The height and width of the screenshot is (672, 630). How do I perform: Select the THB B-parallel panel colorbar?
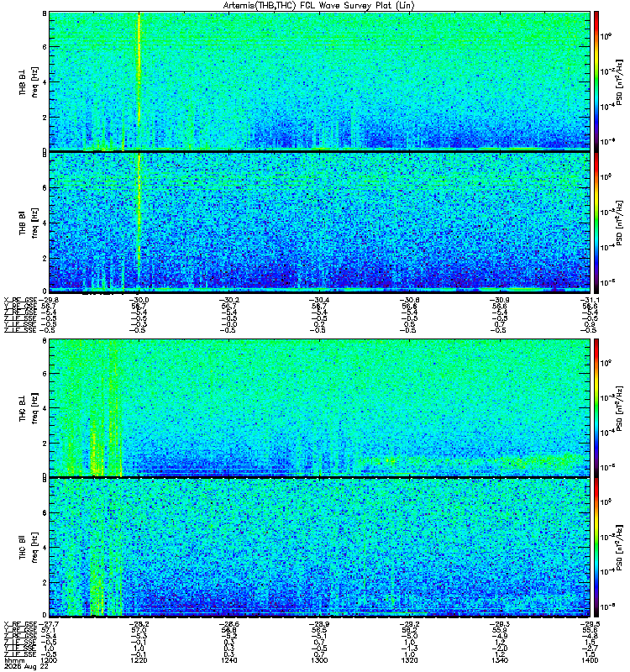click(x=596, y=223)
